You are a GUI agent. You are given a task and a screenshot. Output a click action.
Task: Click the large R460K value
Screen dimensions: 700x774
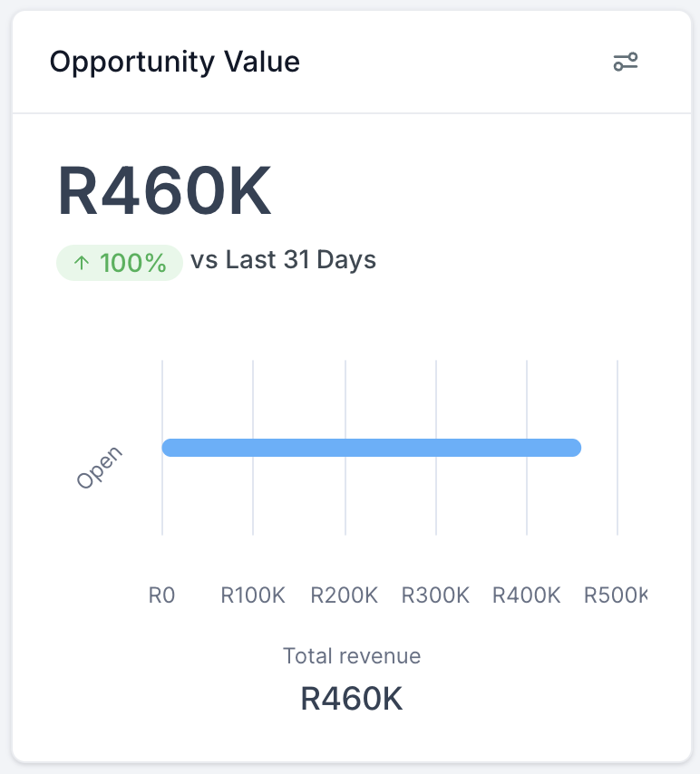(164, 190)
